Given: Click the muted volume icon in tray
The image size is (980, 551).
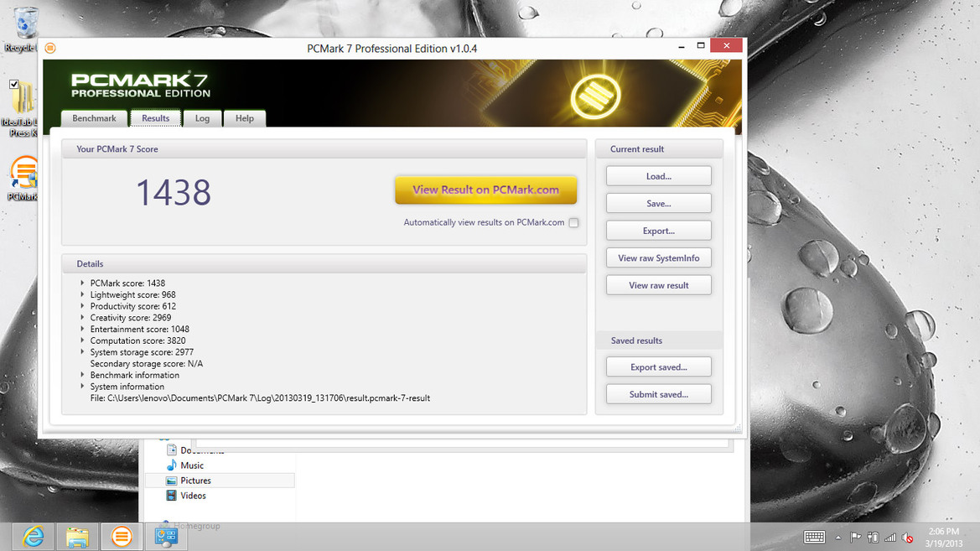Looking at the screenshot, I should (908, 538).
